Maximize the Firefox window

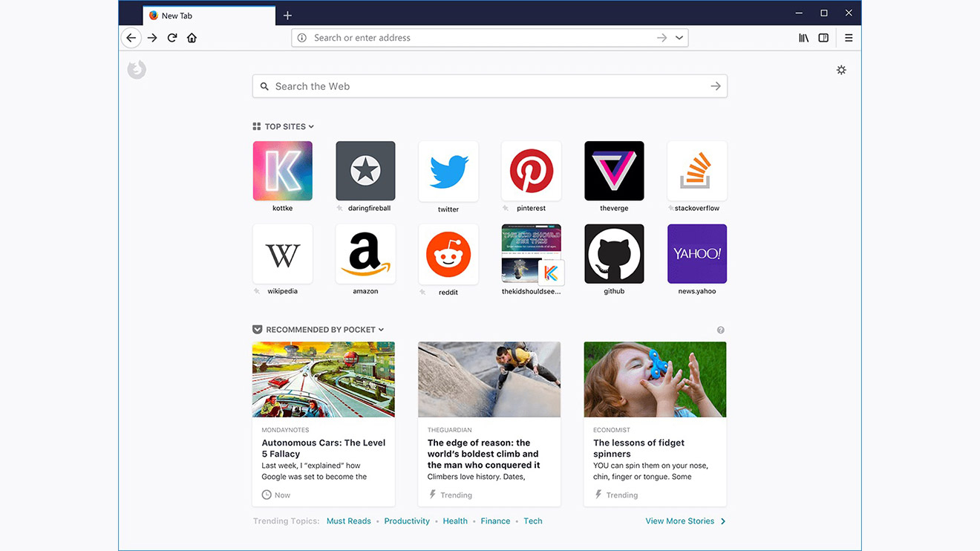coord(824,13)
